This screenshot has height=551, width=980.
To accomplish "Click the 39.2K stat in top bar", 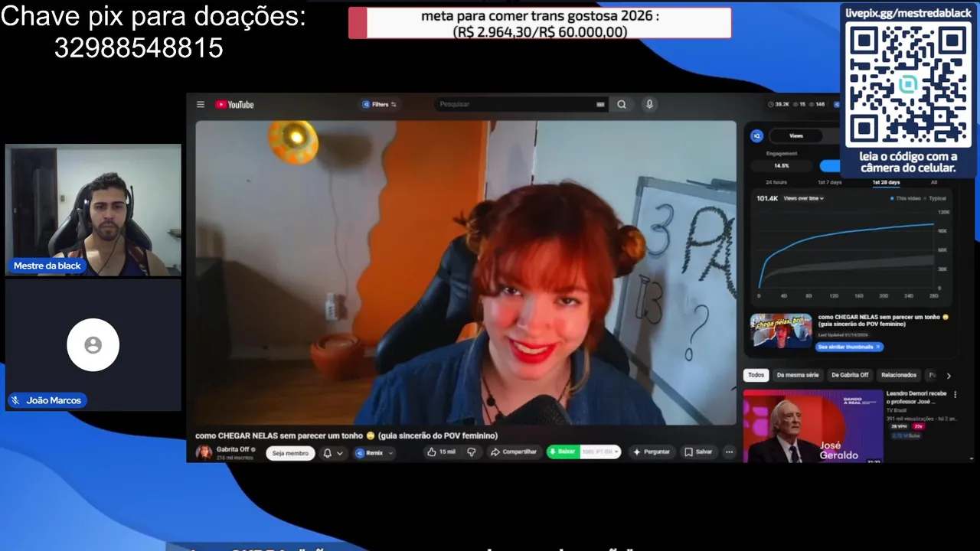I will 779,104.
